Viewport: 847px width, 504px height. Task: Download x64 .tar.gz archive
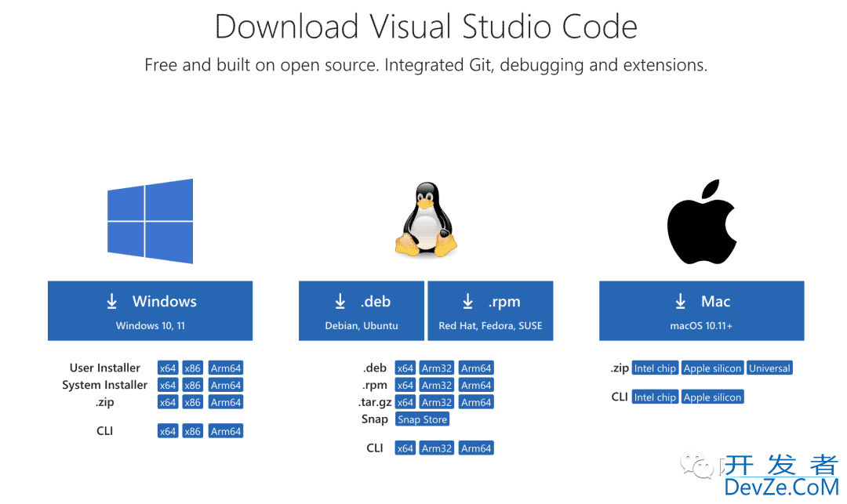click(x=405, y=402)
